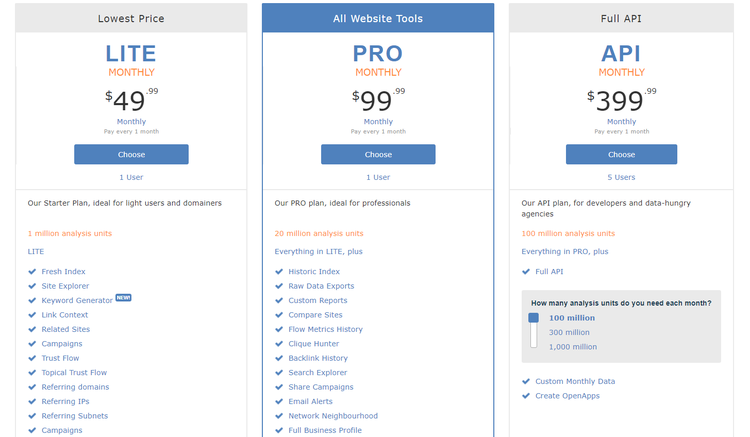Click the checkmark next to Create OpenApps
The image size is (750, 437).
coord(526,396)
